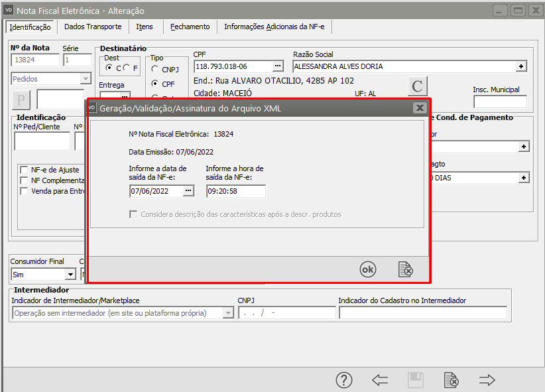This screenshot has width=545, height=392.
Task: Click the cancel document icon in XML dialog
Action: click(404, 269)
